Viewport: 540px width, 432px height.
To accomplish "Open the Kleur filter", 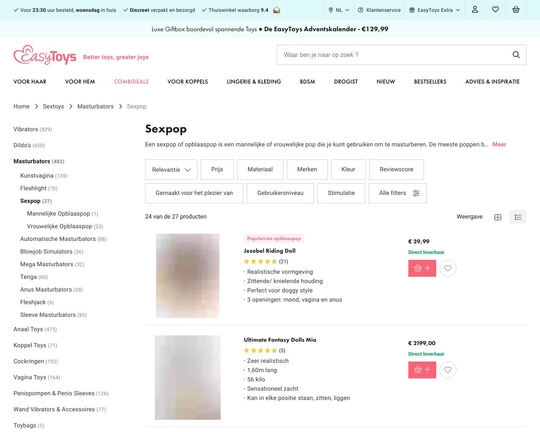I will [x=348, y=169].
